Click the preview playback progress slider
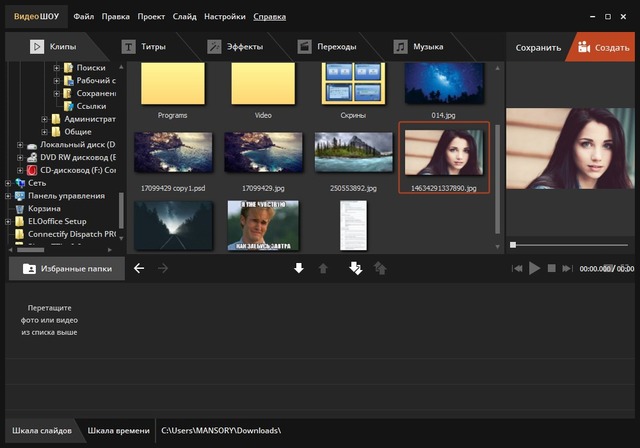Viewport: 640px width, 448px height. coord(570,245)
